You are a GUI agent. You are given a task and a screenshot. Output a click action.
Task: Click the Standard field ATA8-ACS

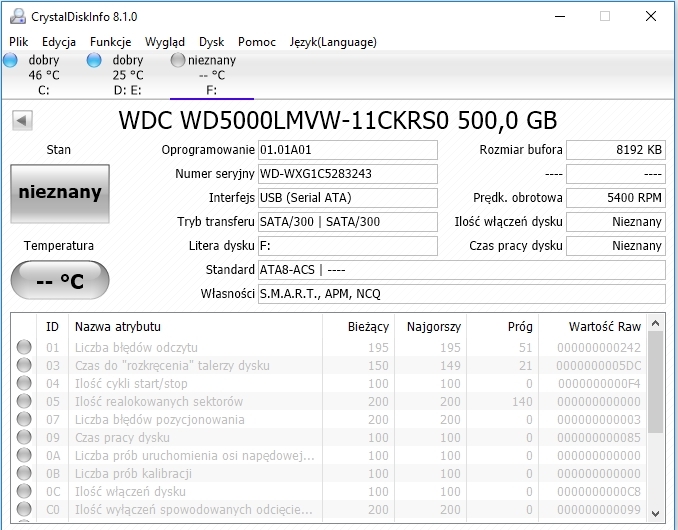(462, 270)
